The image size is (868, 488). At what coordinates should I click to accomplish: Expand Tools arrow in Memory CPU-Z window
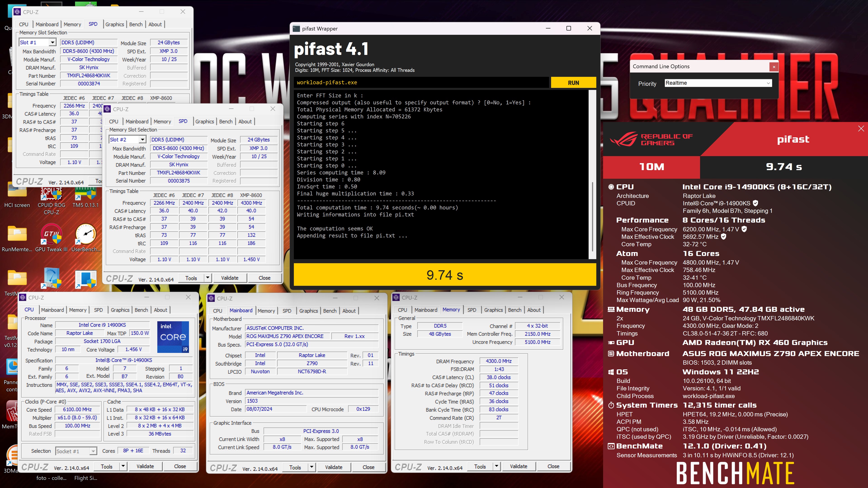point(497,467)
